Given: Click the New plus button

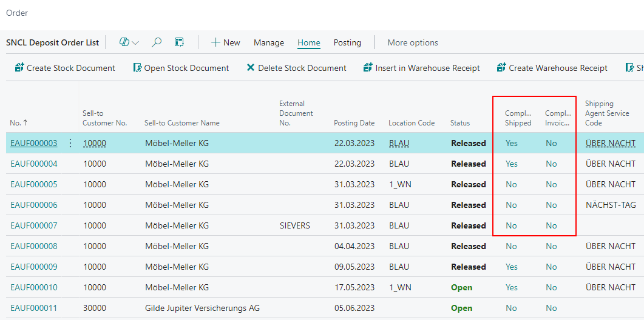Looking at the screenshot, I should [225, 42].
